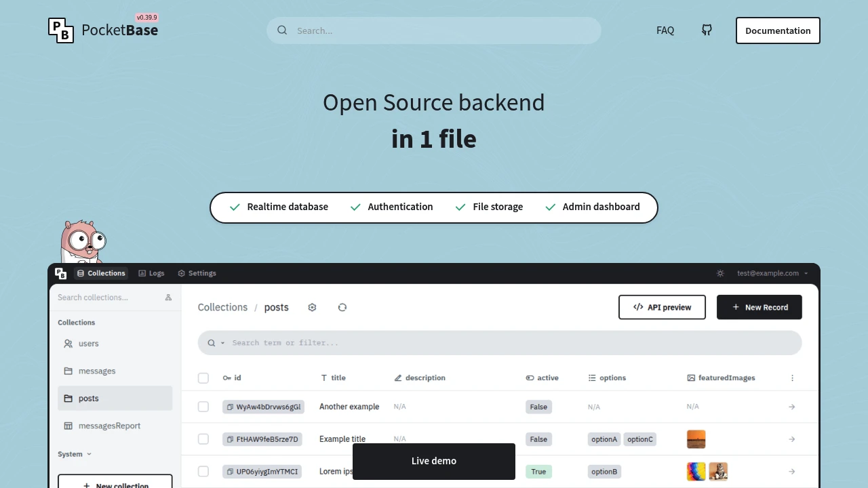Open collections tree view icon in sidebar
868x488 pixels.
tap(168, 298)
